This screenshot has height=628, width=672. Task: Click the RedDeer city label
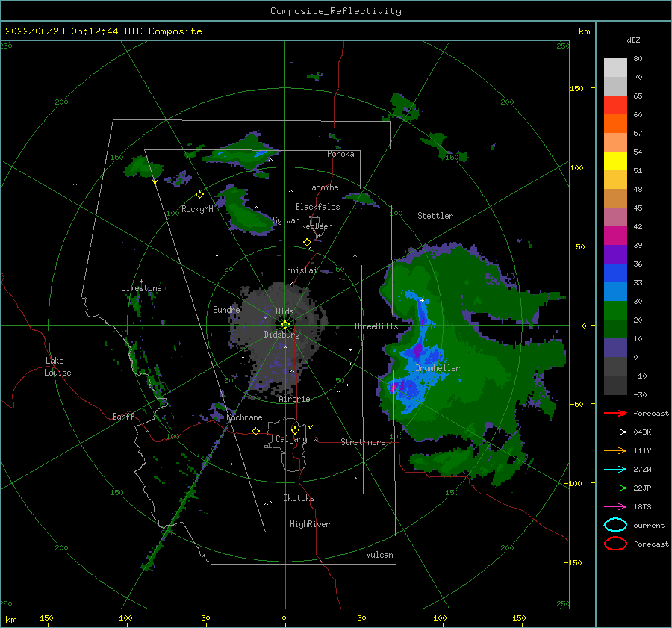(317, 226)
